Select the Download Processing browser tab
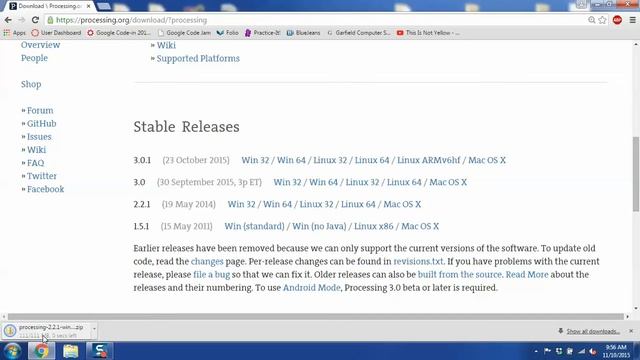Image resolution: width=640 pixels, height=360 pixels. [49, 6]
